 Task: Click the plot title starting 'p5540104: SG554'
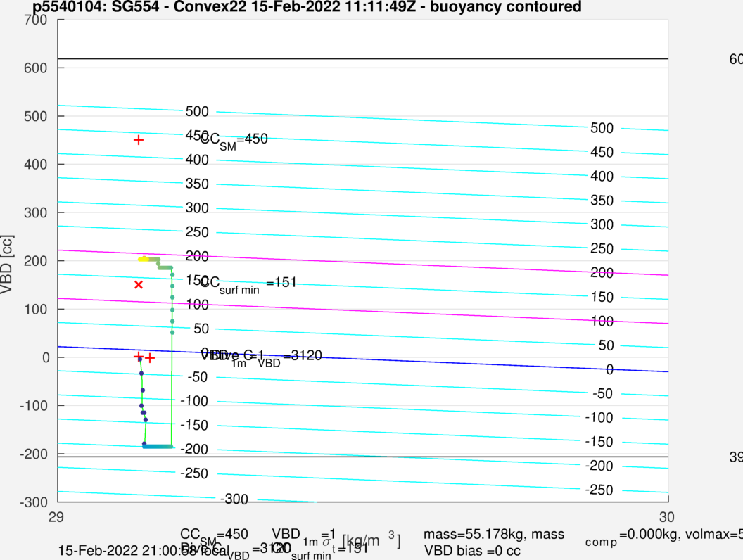click(x=307, y=6)
